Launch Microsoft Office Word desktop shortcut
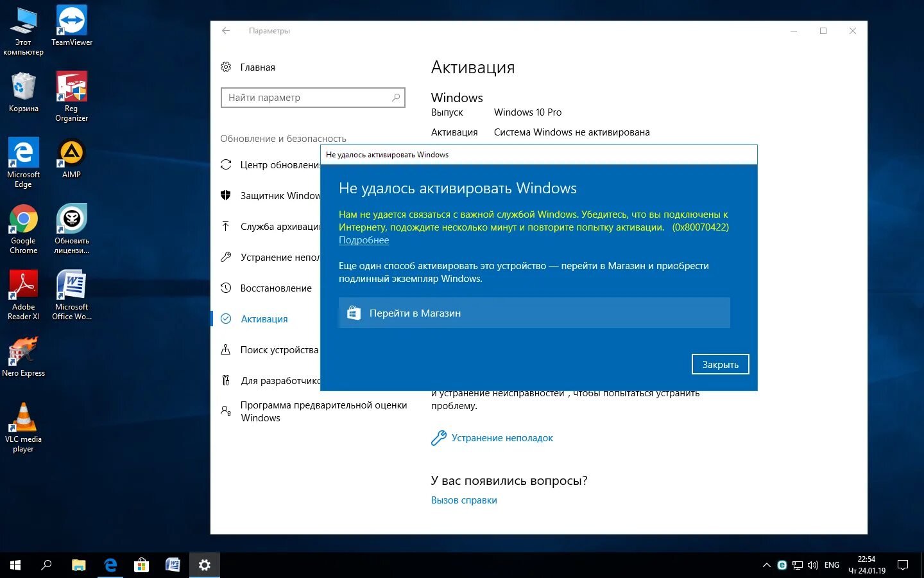Screen dimensions: 924x578 tap(72, 295)
